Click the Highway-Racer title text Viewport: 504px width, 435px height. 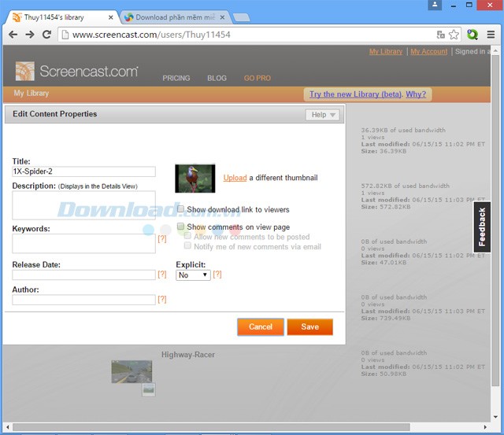(188, 355)
